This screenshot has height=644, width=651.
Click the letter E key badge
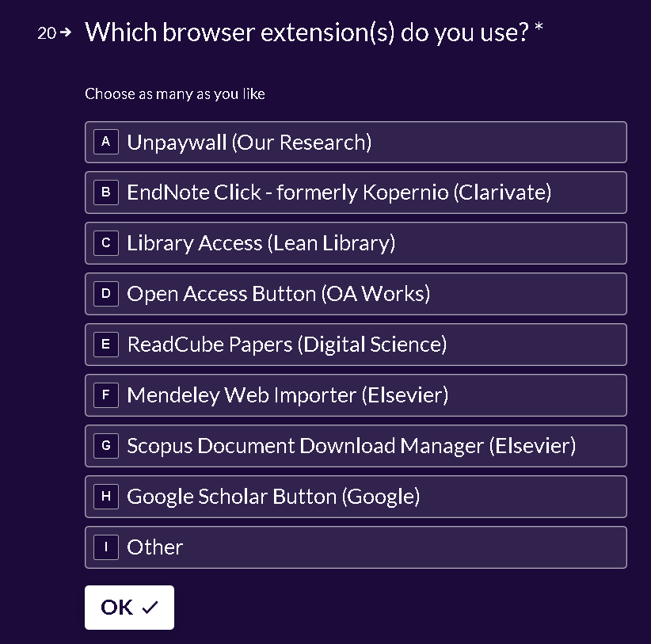[106, 345]
